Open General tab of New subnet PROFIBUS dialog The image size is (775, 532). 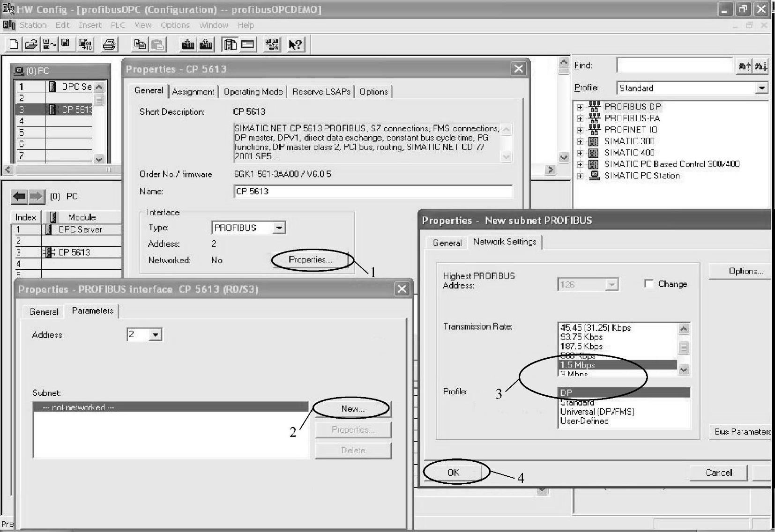(x=447, y=243)
